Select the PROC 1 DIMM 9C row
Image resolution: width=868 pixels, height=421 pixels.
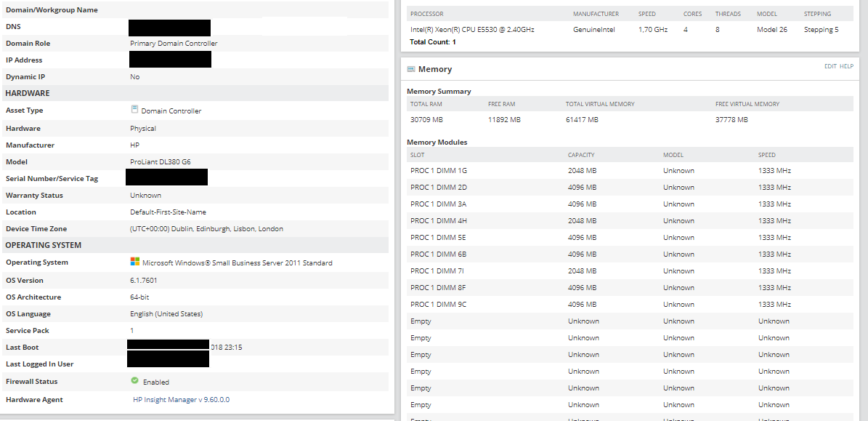[439, 305]
